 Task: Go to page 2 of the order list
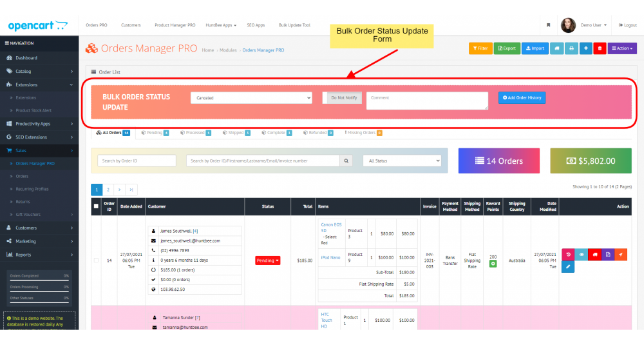pos(108,190)
